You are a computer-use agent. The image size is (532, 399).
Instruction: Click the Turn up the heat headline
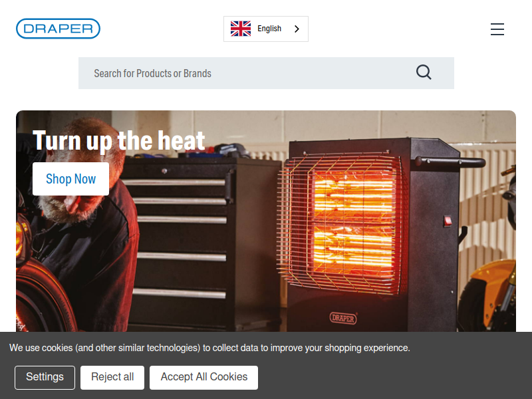[x=119, y=140]
